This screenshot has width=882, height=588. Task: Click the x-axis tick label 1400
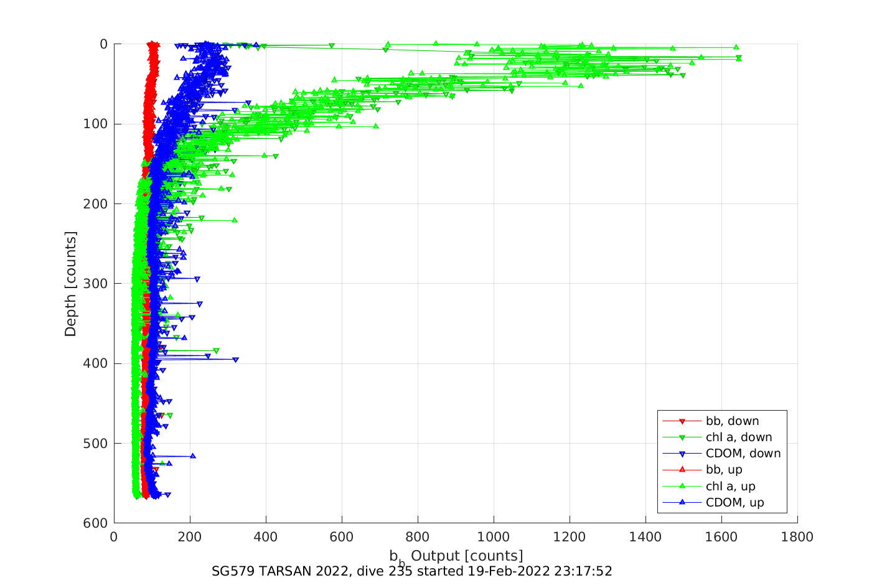click(645, 537)
